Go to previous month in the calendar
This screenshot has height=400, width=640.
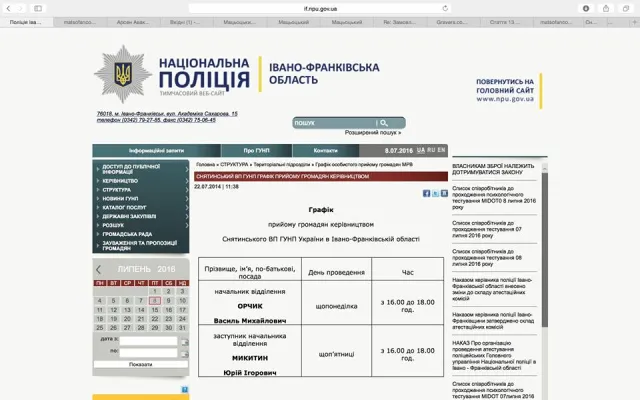[x=98, y=269]
